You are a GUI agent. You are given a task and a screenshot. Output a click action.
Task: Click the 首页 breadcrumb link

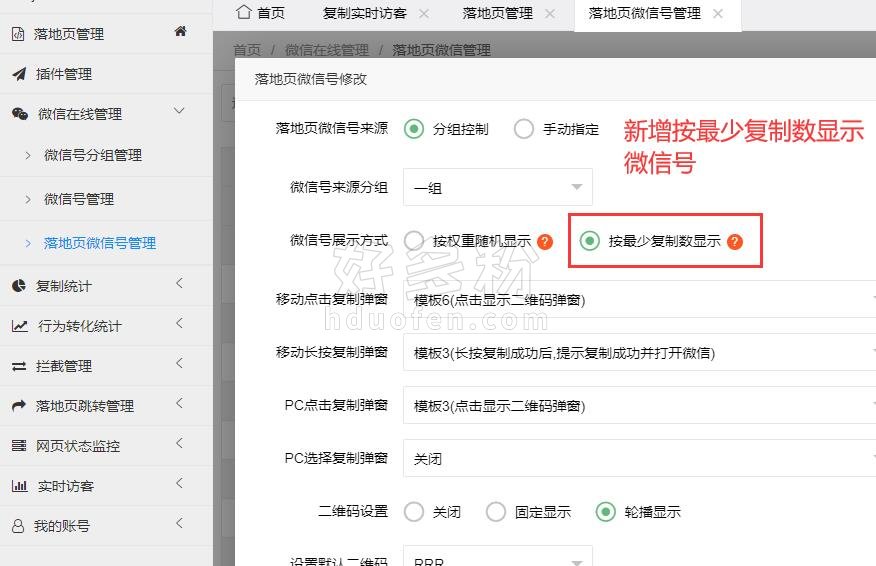tap(246, 50)
